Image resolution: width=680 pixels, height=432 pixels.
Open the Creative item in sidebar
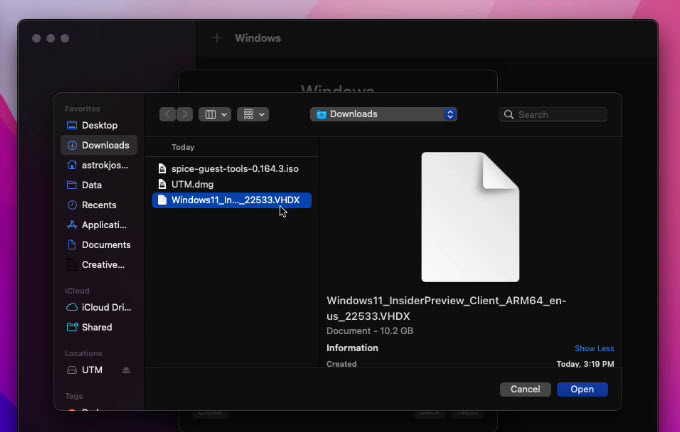pos(99,265)
